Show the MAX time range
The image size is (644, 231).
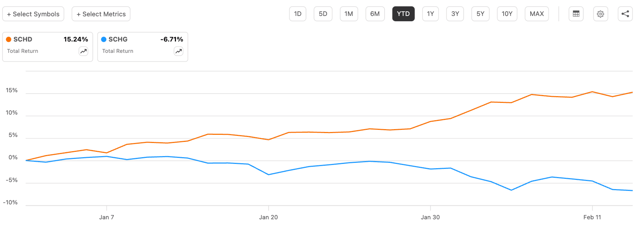tap(537, 14)
